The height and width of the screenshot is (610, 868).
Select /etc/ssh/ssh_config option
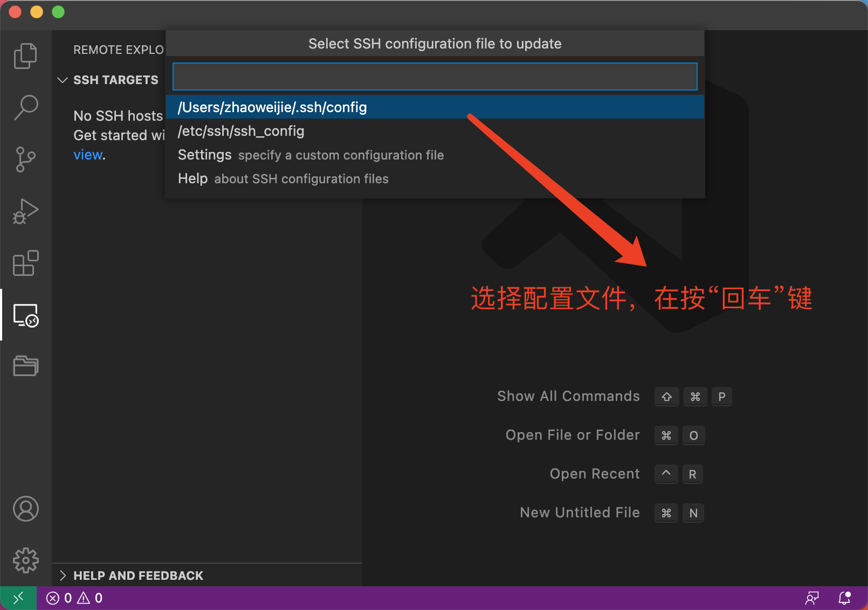pos(435,131)
